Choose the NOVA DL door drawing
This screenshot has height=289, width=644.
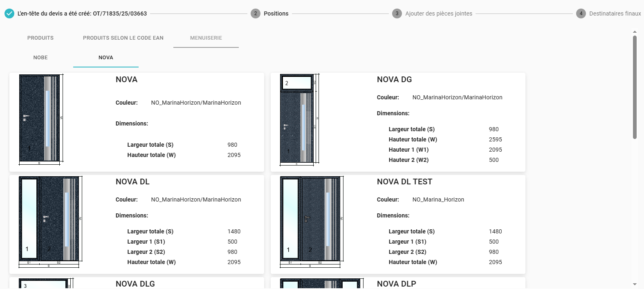[49, 220]
